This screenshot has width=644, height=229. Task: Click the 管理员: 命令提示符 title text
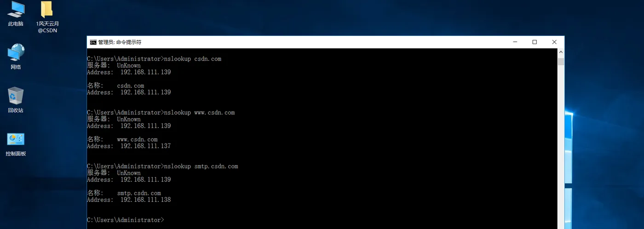click(120, 42)
